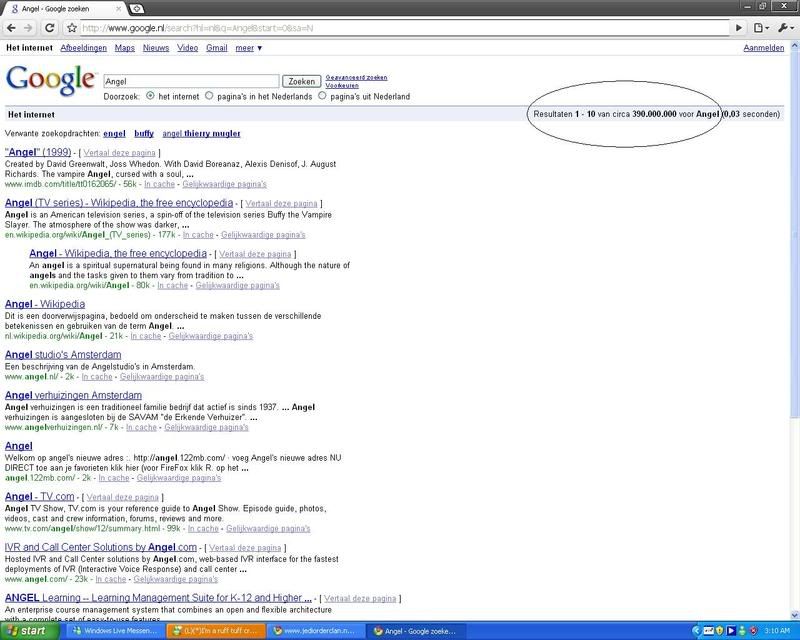The height and width of the screenshot is (640, 800).
Task: Open the Dutch 'Angel - Wikipedia' result
Action: coord(45,304)
